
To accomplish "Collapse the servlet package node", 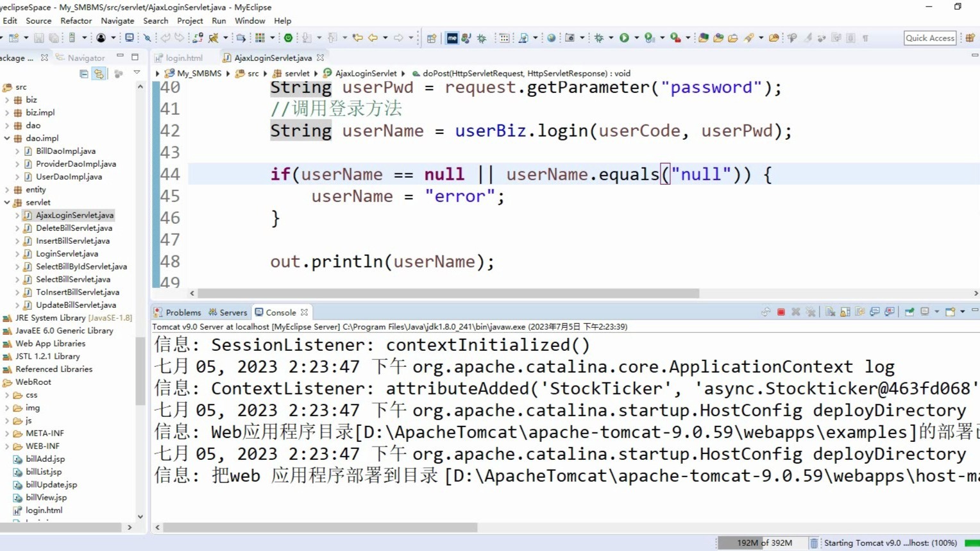I will (7, 202).
